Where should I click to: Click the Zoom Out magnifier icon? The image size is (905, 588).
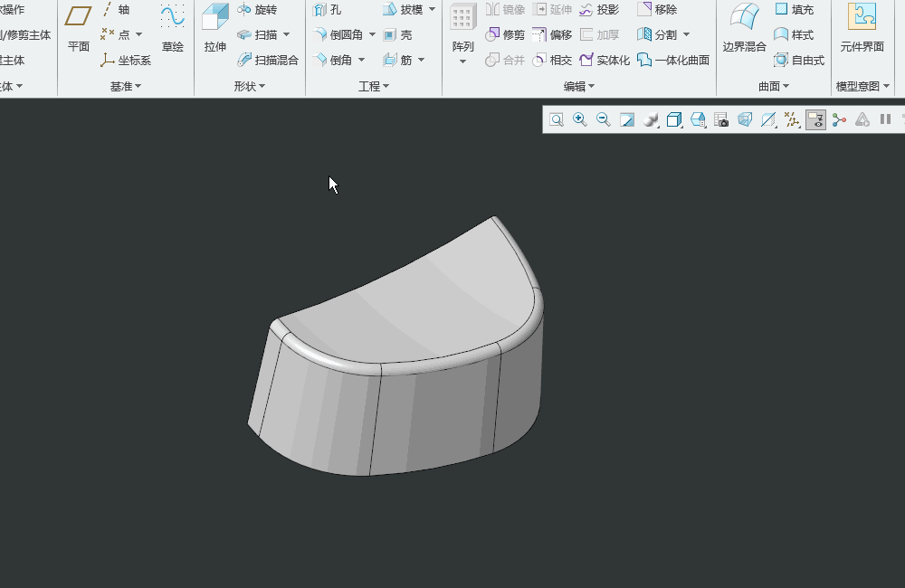pyautogui.click(x=604, y=119)
